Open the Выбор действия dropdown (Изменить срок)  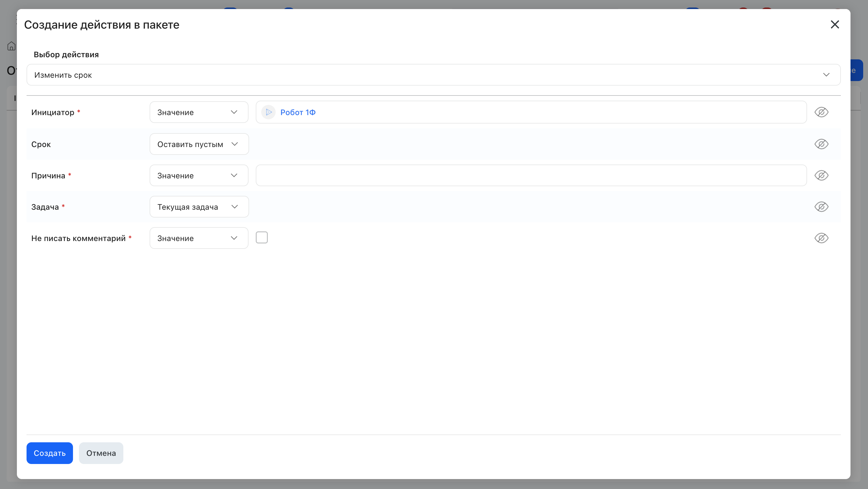(x=433, y=75)
